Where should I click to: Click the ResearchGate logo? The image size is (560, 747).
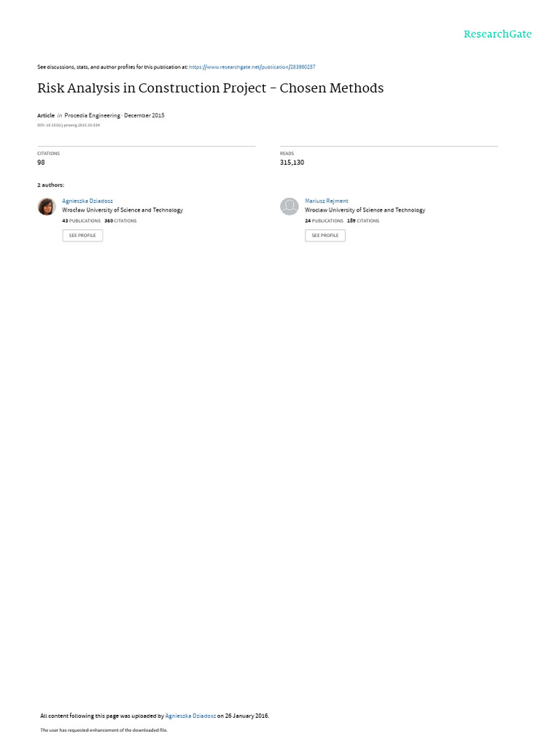(497, 34)
